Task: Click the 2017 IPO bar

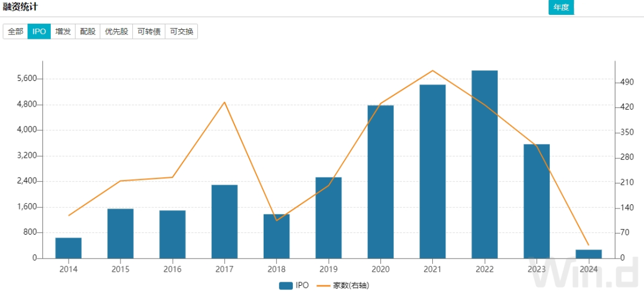Action: (225, 222)
